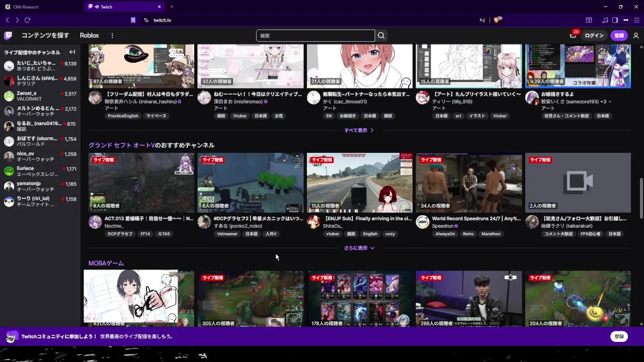Image resolution: width=644 pixels, height=362 pixels.
Task: Open りーり (riri_lol) channel in sidebar
Action: [40, 202]
